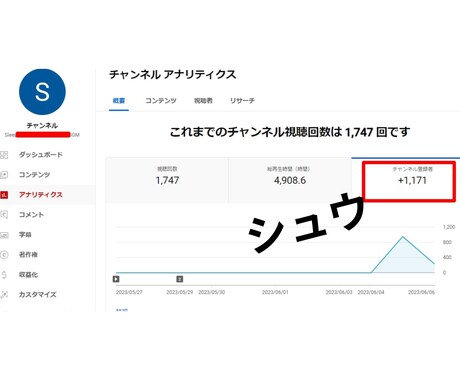Click the 2023/06/06 date label

click(421, 292)
